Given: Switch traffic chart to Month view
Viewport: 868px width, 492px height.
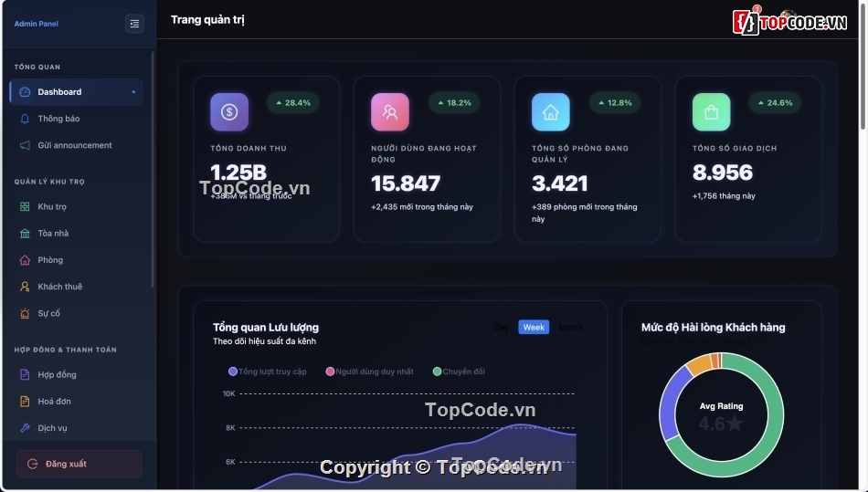Looking at the screenshot, I should tap(570, 328).
